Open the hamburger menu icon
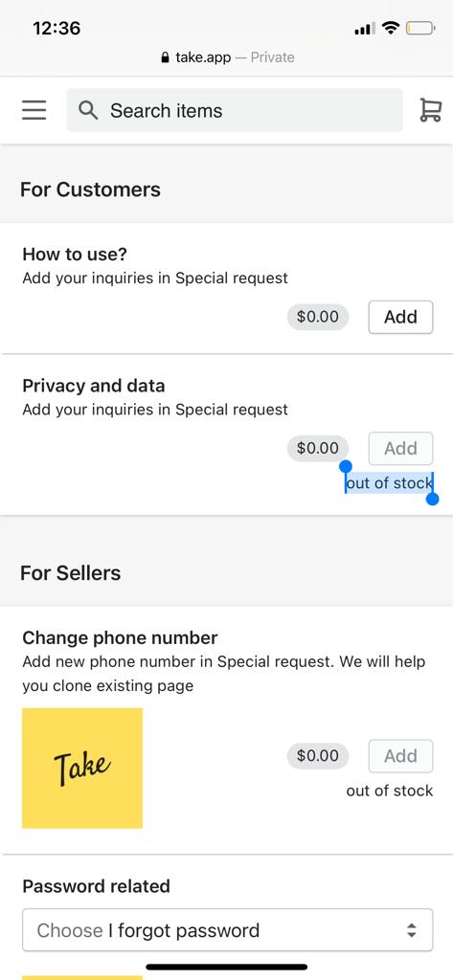Image resolution: width=453 pixels, height=980 pixels. click(34, 110)
